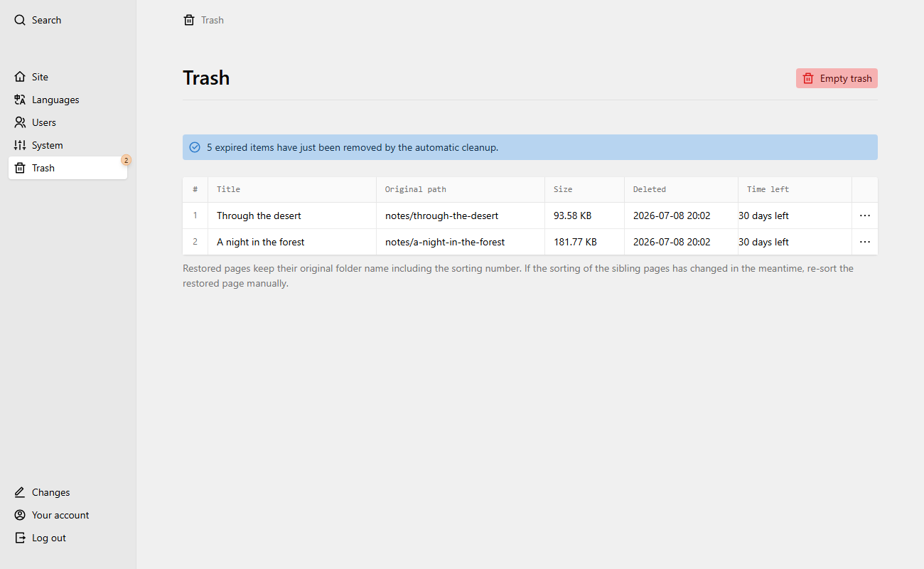This screenshot has width=924, height=569.
Task: Open the Languages menu item
Action: [x=68, y=100]
